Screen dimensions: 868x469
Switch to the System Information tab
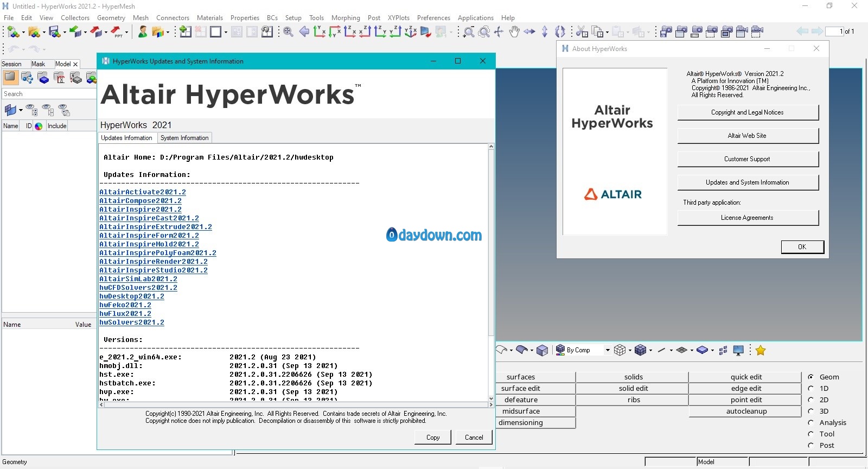184,138
